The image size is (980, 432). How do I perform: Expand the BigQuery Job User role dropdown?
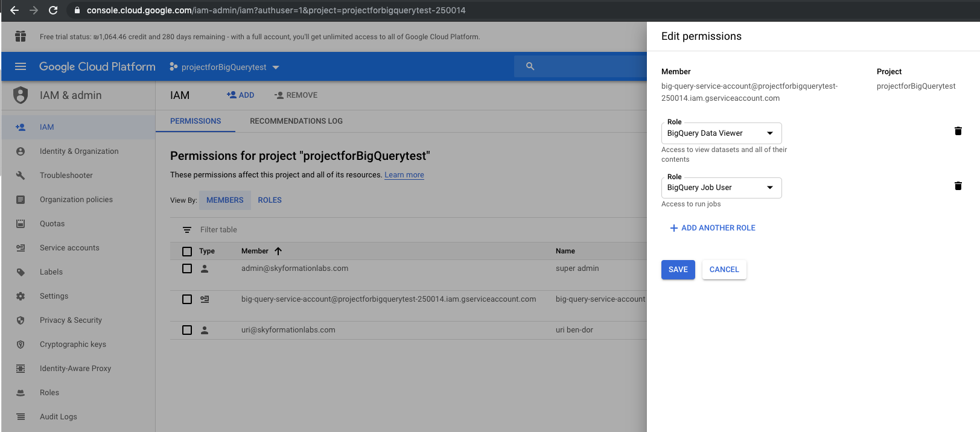[721, 188]
